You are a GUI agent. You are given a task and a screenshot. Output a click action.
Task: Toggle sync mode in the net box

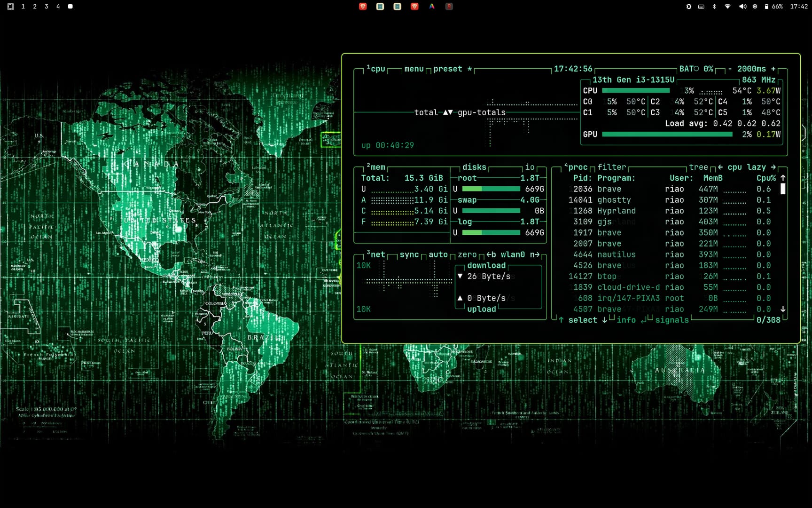(x=409, y=254)
